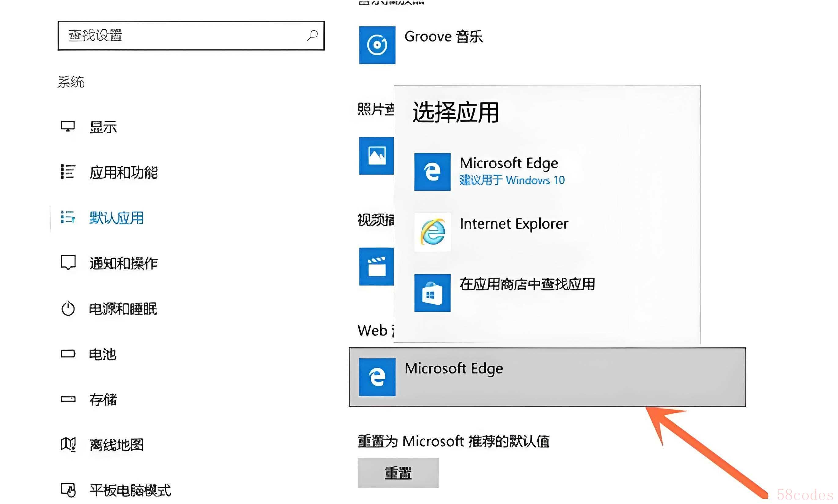Choose 在应用商店中查找应用 option
Image resolution: width=838 pixels, height=504 pixels.
tap(527, 285)
